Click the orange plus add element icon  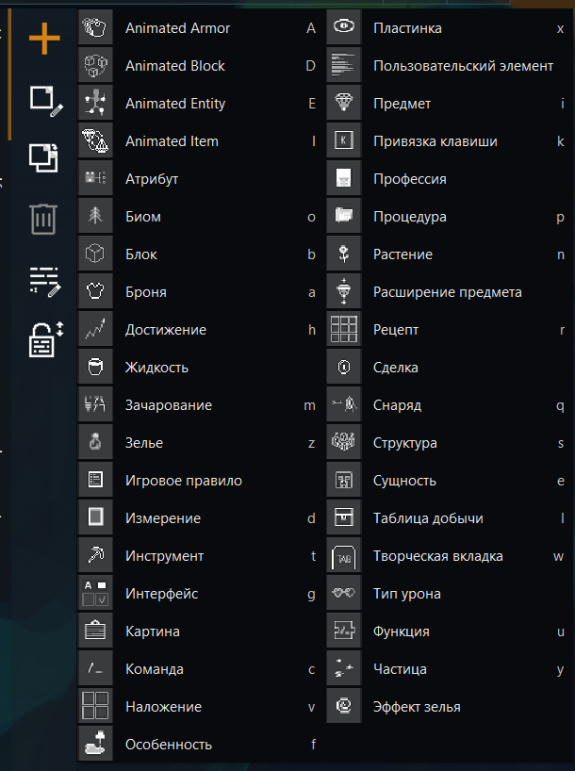tap(44, 38)
